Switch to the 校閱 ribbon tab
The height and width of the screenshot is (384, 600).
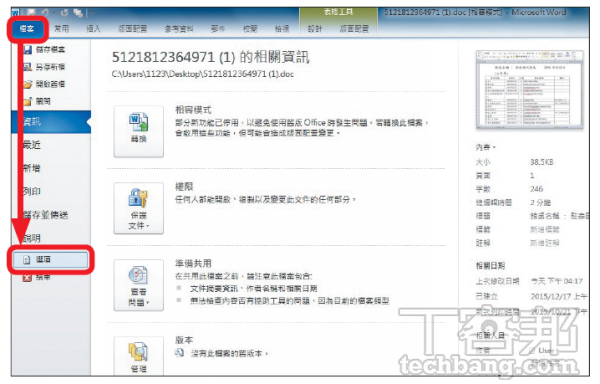[250, 29]
